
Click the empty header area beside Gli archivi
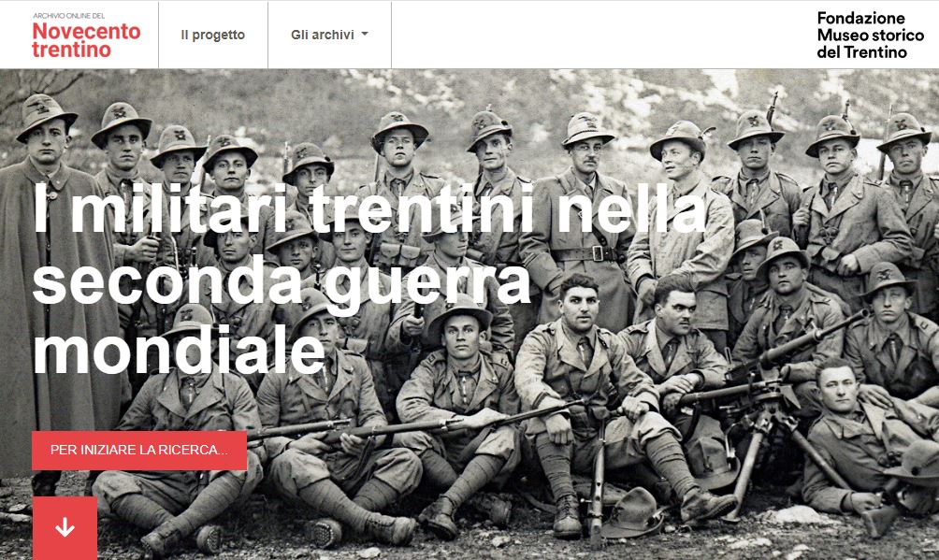coord(599,35)
